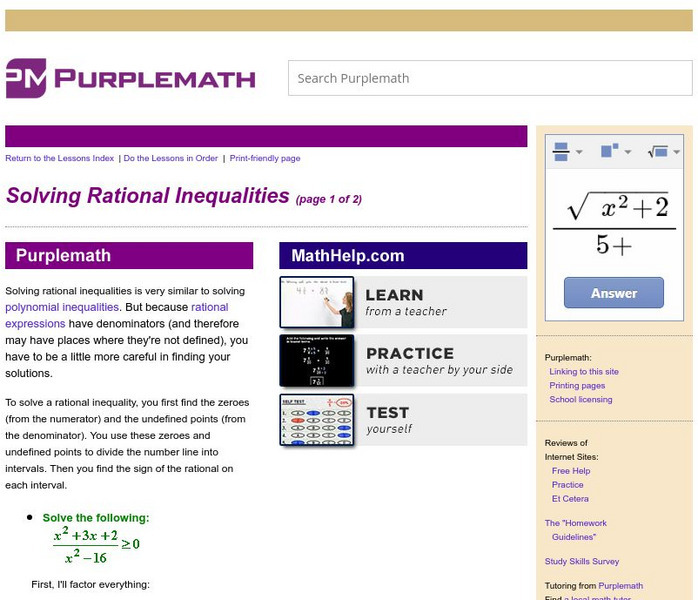The width and height of the screenshot is (698, 600).
Task: Click the math expression entry area
Action: click(614, 224)
